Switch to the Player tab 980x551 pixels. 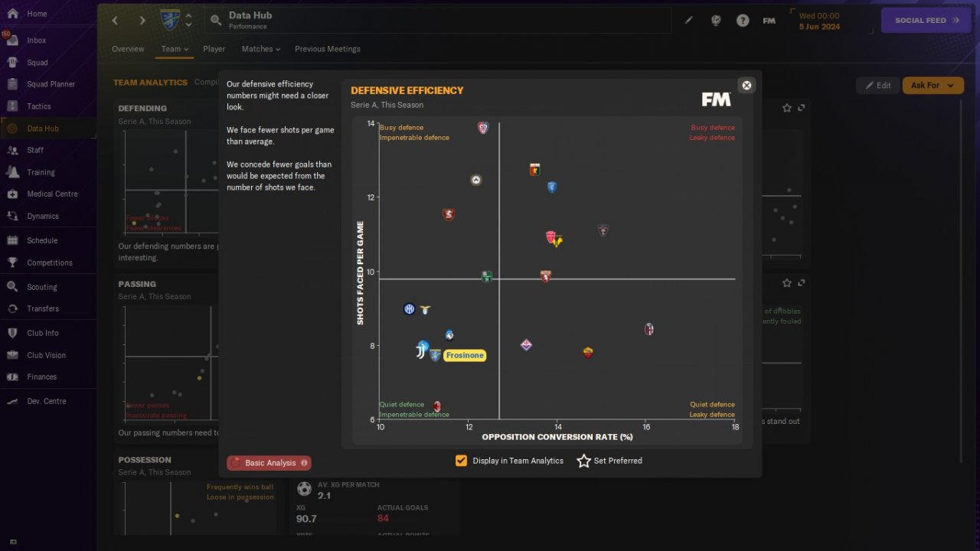pos(214,49)
